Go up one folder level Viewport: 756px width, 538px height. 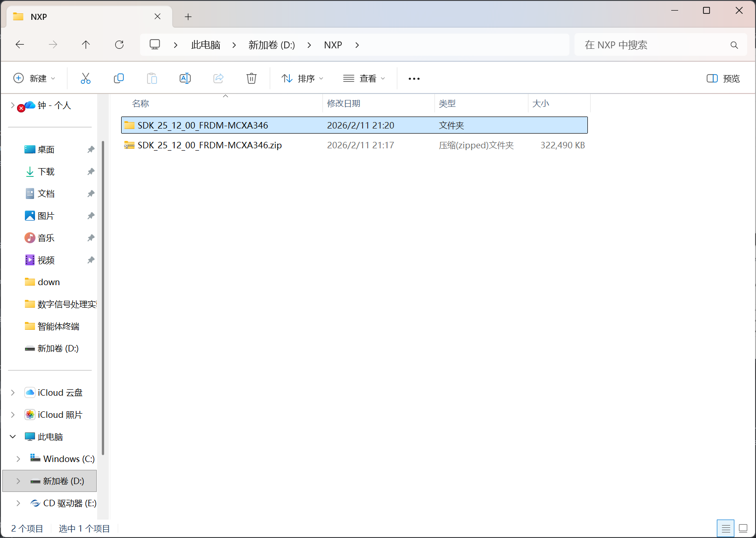click(86, 45)
